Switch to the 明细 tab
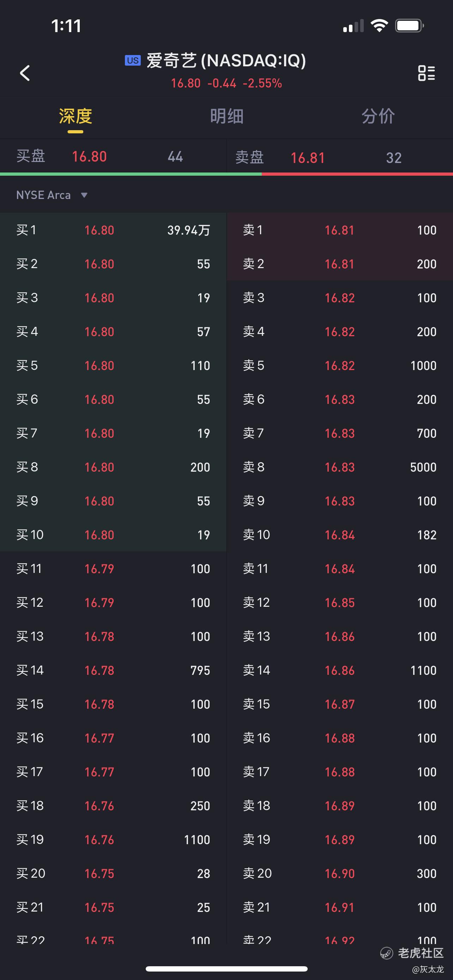Screen dimensions: 453x980 [227, 116]
